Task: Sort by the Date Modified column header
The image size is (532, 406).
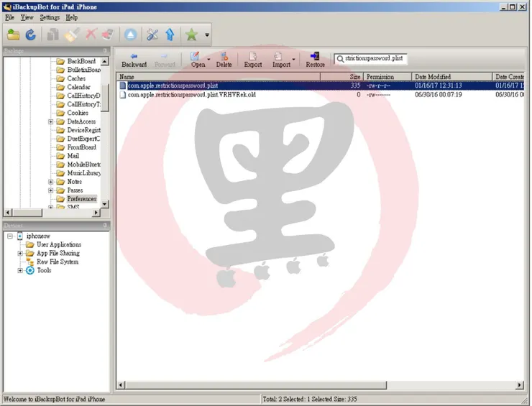Action: pyautogui.click(x=451, y=77)
